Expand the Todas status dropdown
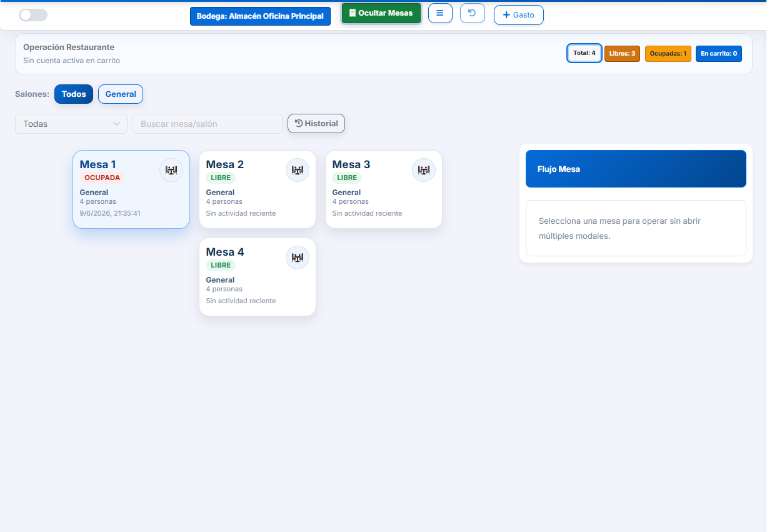The height and width of the screenshot is (532, 767). click(x=71, y=124)
